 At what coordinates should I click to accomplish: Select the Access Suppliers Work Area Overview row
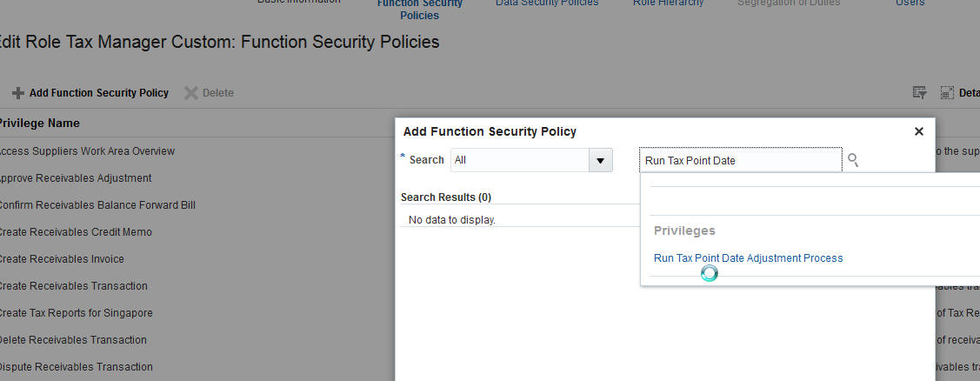85,151
